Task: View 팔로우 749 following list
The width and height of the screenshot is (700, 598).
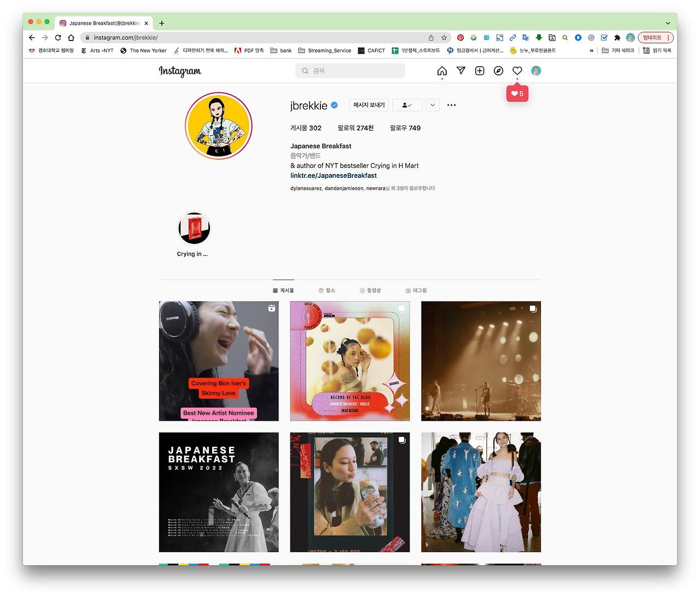Action: 405,128
